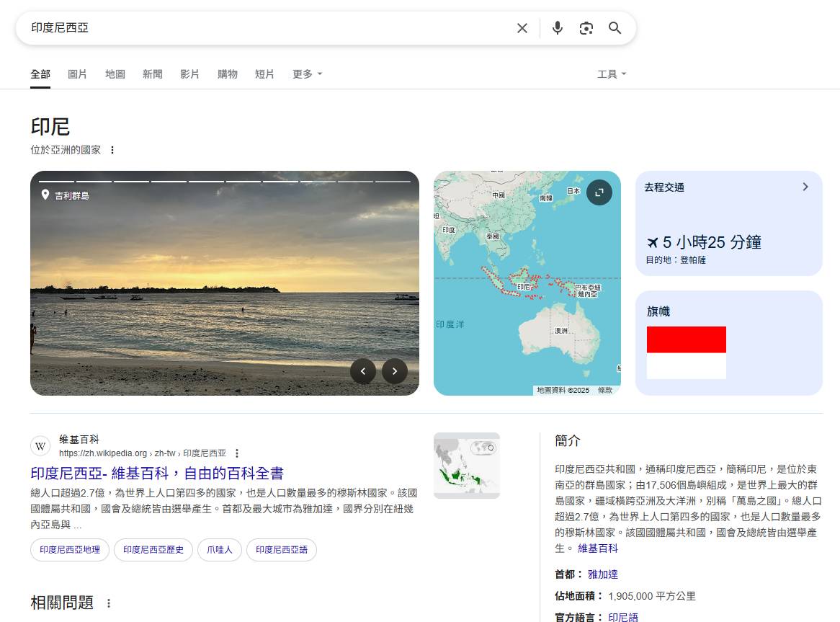The image size is (840, 622).
Task: Click the 旗幟 card heading
Action: 658,311
